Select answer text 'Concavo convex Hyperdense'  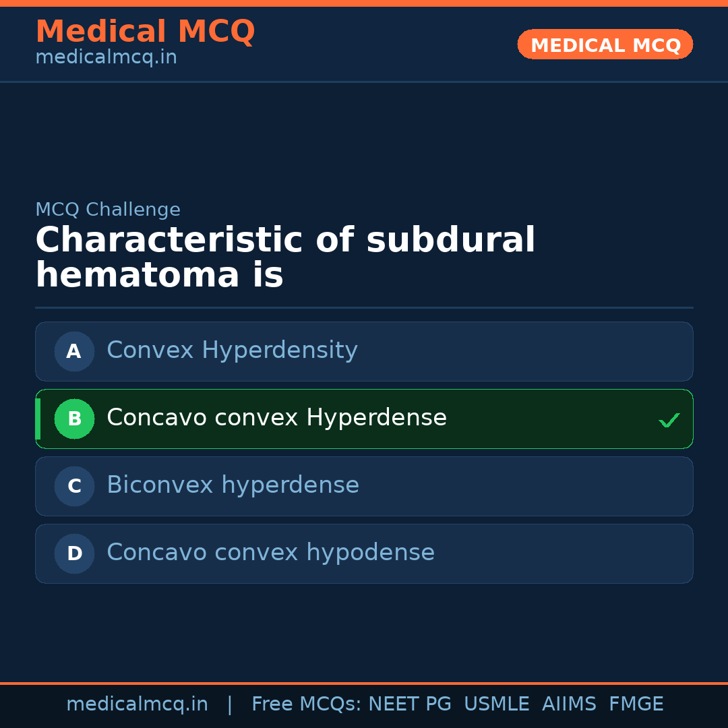point(276,418)
